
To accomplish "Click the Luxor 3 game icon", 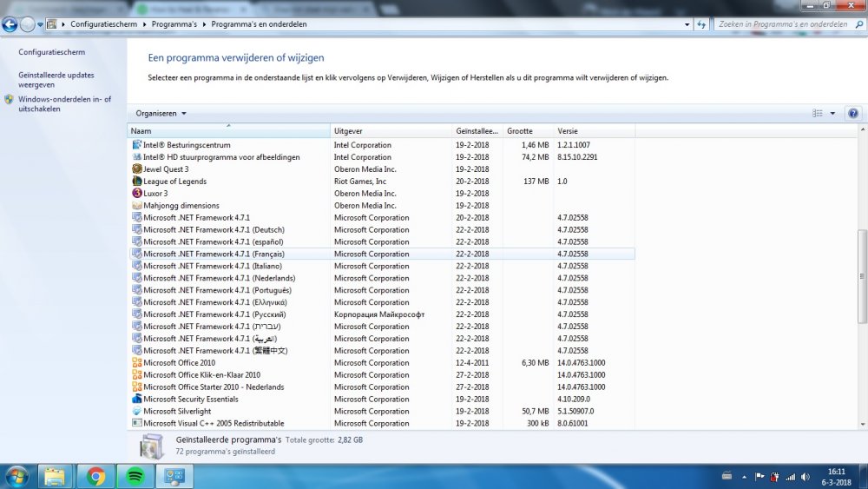I will 137,194.
